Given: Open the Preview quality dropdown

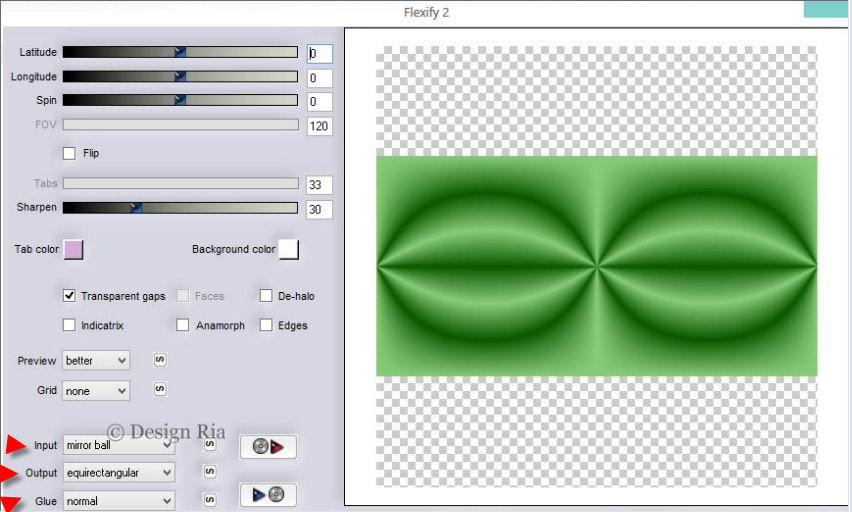Looking at the screenshot, I should (x=96, y=360).
